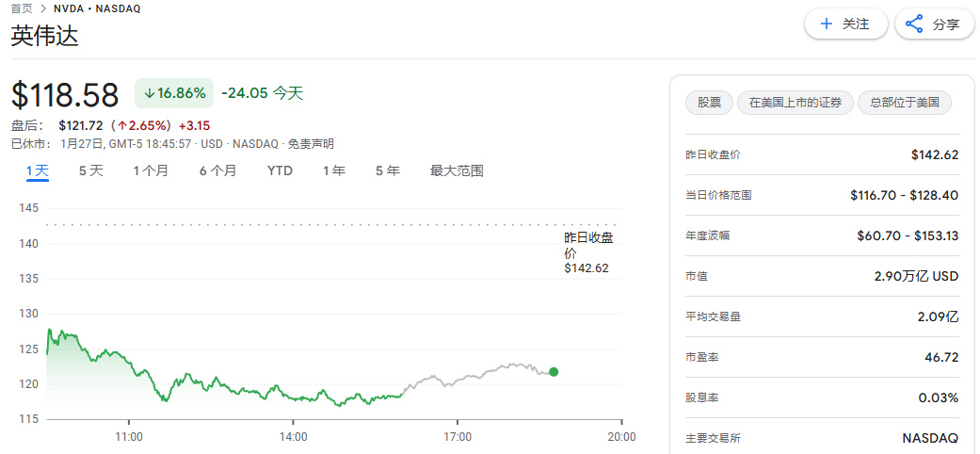The height and width of the screenshot is (454, 980).
Task: Select the YTD range tab
Action: [x=280, y=170]
